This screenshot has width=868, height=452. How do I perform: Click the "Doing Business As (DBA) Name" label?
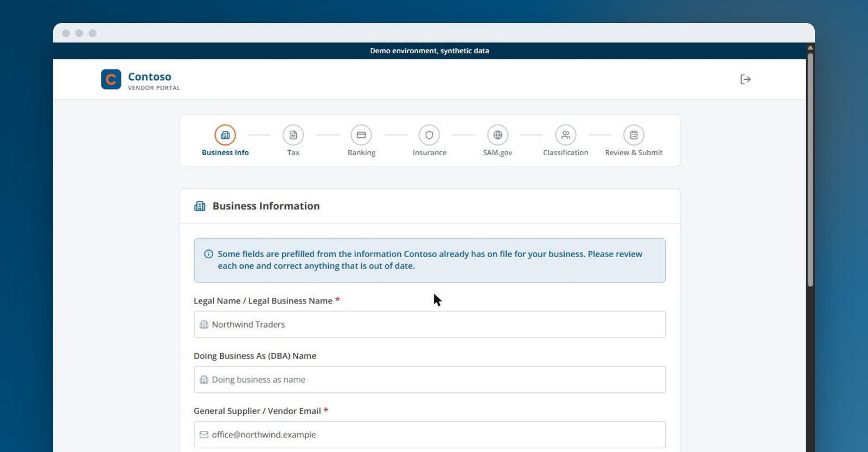(255, 356)
